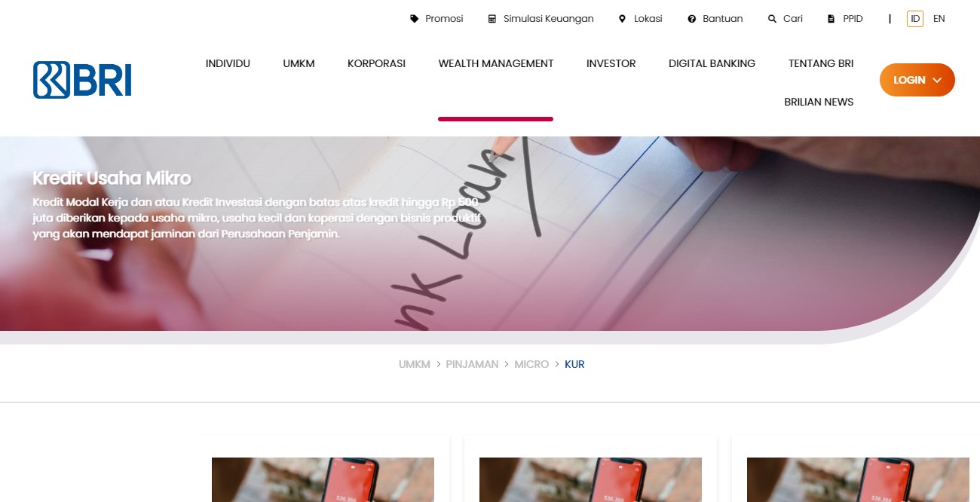Screen dimensions: 980x502
Task: Click the Simulasi Keuangan calculator icon
Action: (492, 19)
